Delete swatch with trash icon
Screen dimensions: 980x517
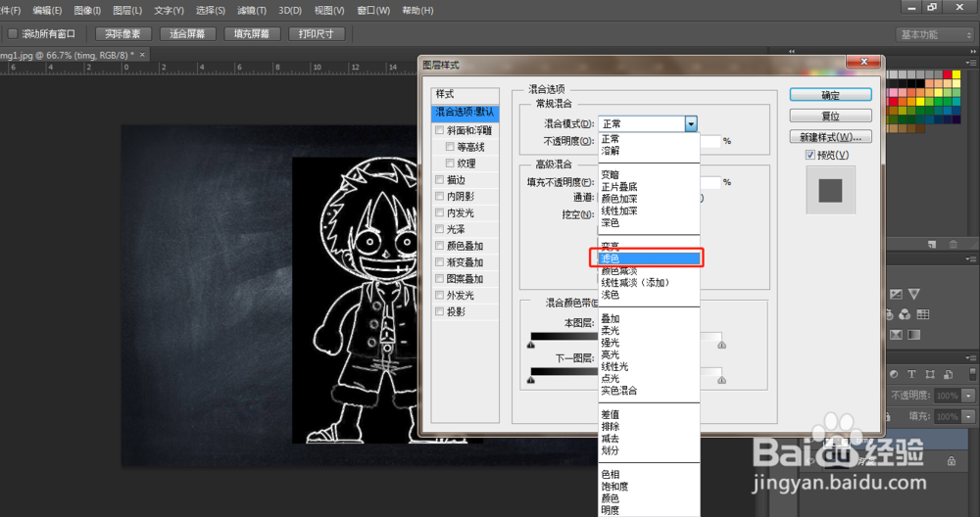[954, 244]
